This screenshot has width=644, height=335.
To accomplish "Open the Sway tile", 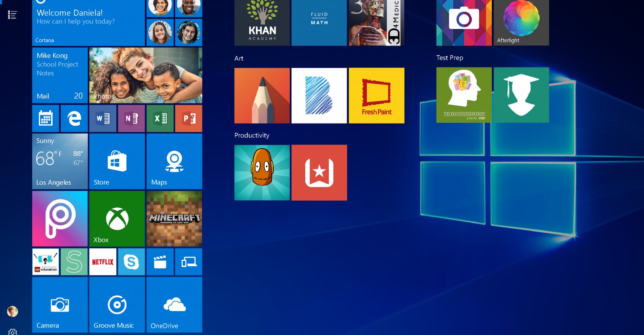I will (x=74, y=262).
